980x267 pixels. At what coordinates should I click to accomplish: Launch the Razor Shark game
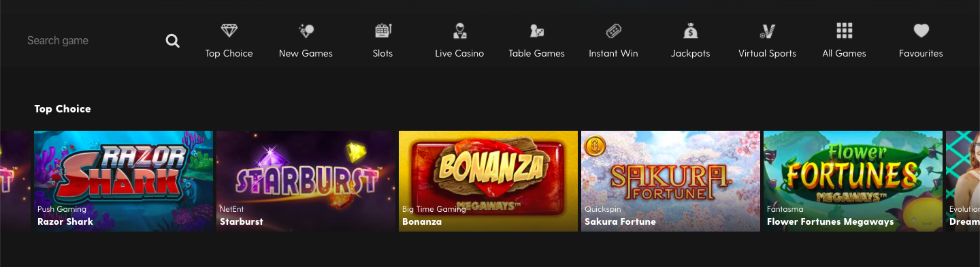tap(124, 181)
